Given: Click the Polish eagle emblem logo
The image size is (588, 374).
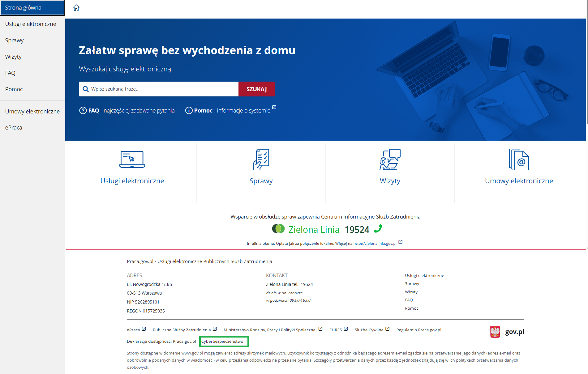Looking at the screenshot, I should click(495, 332).
